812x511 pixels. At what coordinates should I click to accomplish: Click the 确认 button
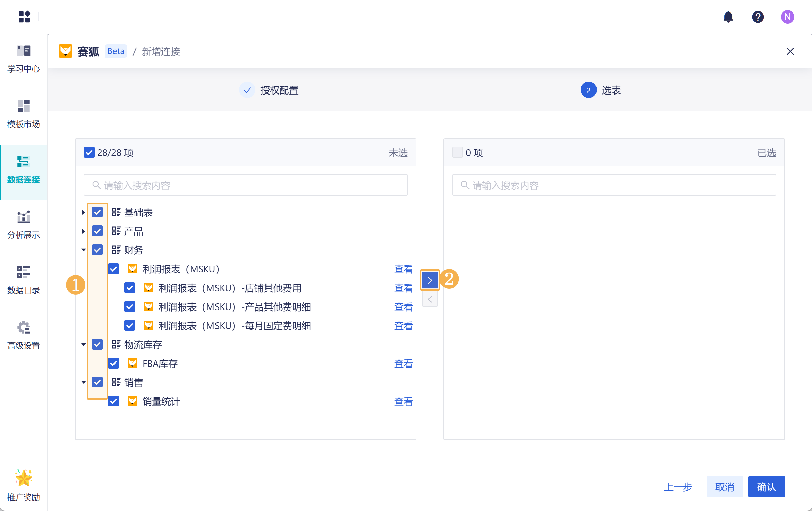(x=766, y=487)
